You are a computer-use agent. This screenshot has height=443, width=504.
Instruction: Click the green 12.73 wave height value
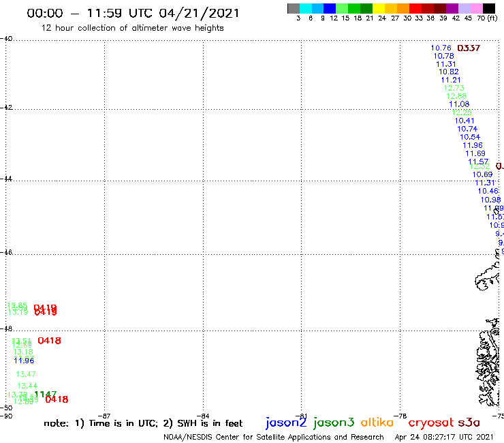point(454,88)
